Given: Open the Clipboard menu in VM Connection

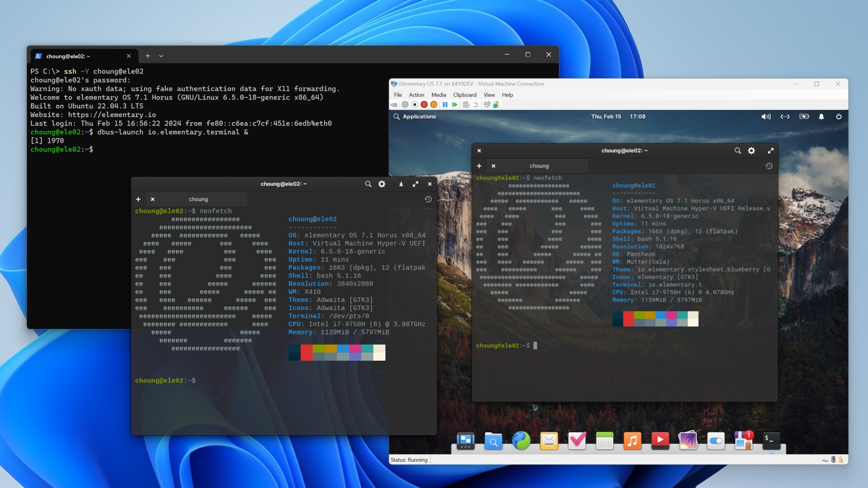Looking at the screenshot, I should click(464, 95).
